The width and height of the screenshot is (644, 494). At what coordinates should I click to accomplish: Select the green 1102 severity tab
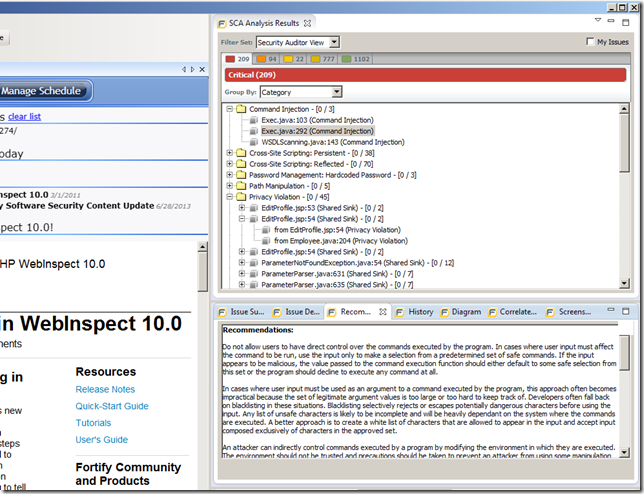point(356,59)
